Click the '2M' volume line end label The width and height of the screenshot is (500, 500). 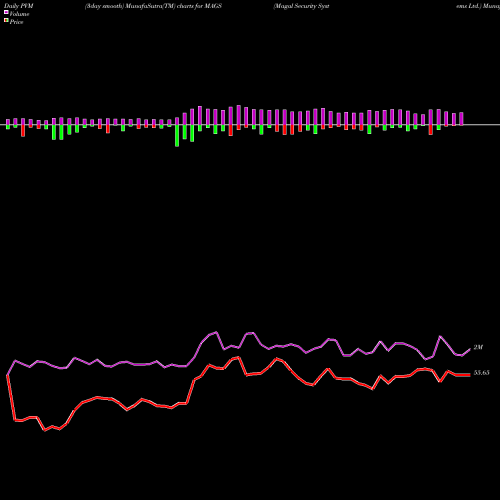[x=478, y=347]
